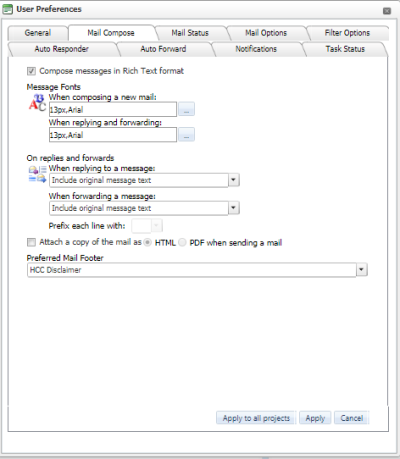The width and height of the screenshot is (400, 459).
Task: Expand the When forwarding a message dropdown
Action: 233,208
